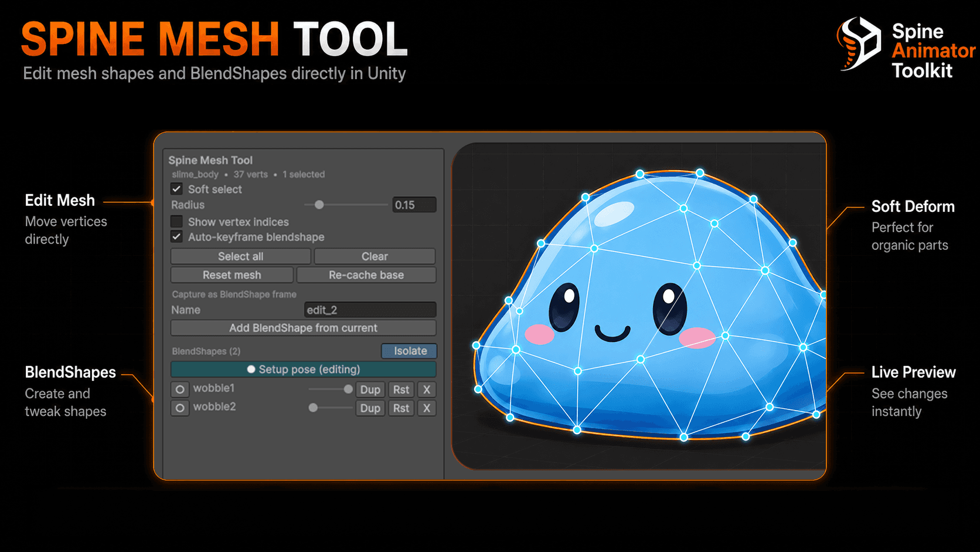
Task: Duplicate wobble2 with its Dup button
Action: [x=370, y=408]
